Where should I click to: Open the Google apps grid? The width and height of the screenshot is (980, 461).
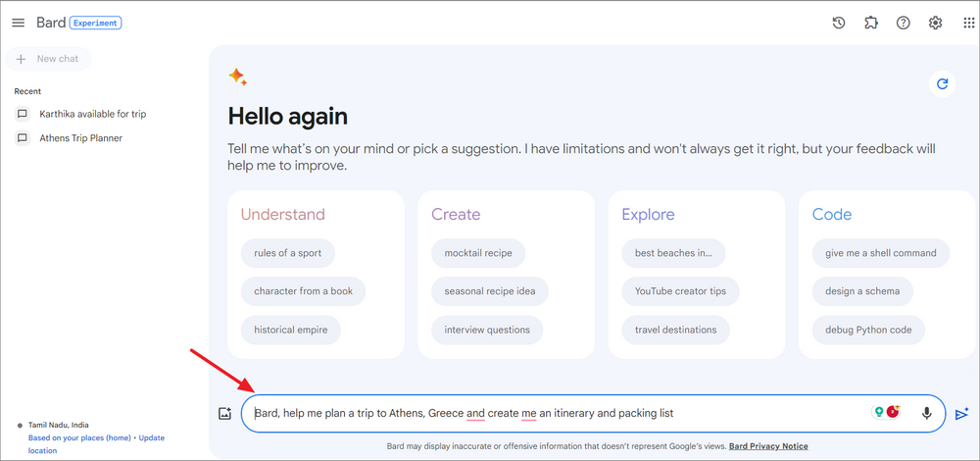(x=968, y=24)
